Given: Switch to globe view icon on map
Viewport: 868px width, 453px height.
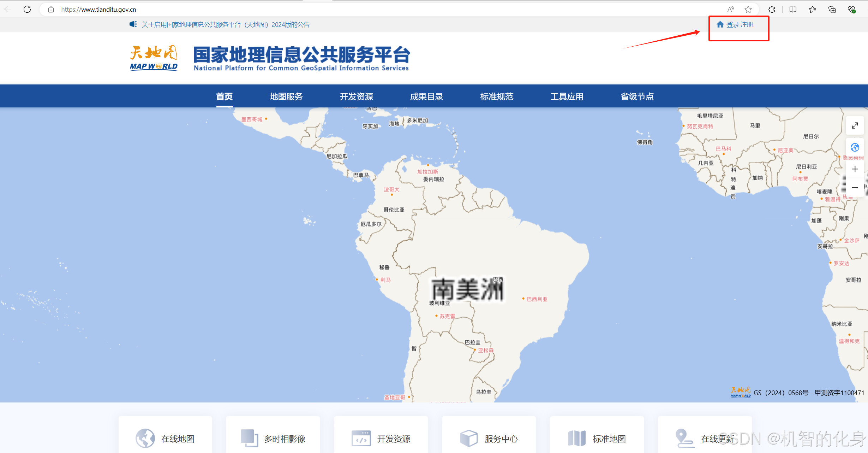Looking at the screenshot, I should (x=855, y=147).
